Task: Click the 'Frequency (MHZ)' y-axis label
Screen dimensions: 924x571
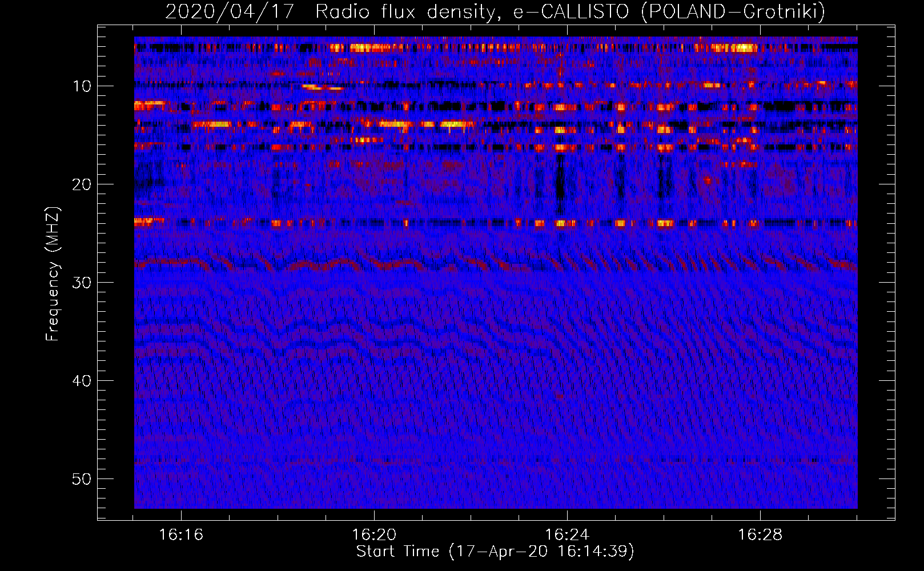Action: (x=53, y=274)
